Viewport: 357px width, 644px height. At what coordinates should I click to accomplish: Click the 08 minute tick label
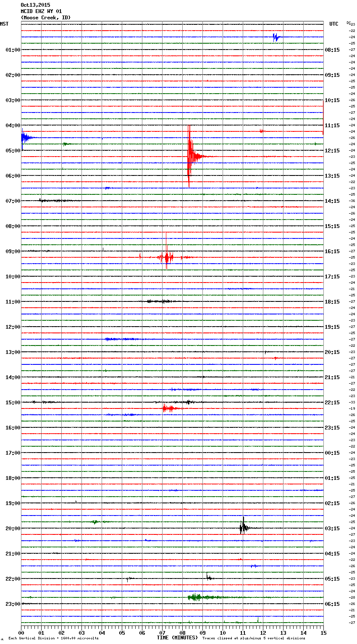(182, 633)
